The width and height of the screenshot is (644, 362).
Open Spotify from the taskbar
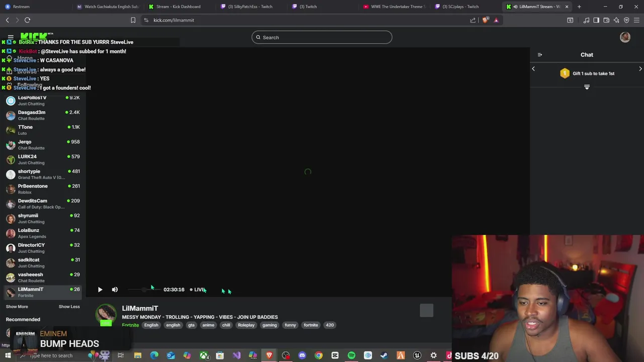[x=351, y=355]
